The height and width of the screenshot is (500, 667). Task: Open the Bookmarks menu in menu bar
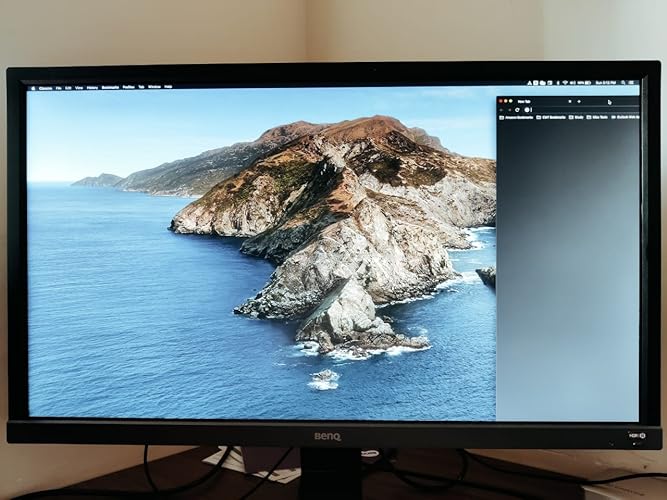tap(110, 87)
